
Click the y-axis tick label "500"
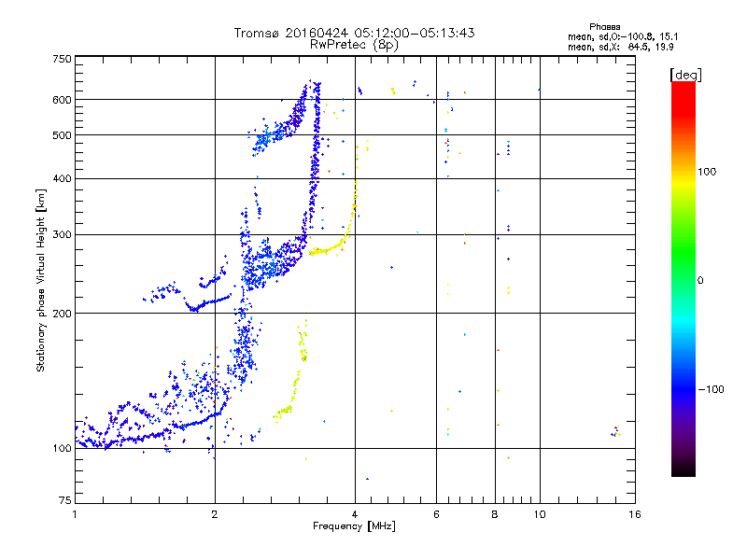[x=62, y=135]
